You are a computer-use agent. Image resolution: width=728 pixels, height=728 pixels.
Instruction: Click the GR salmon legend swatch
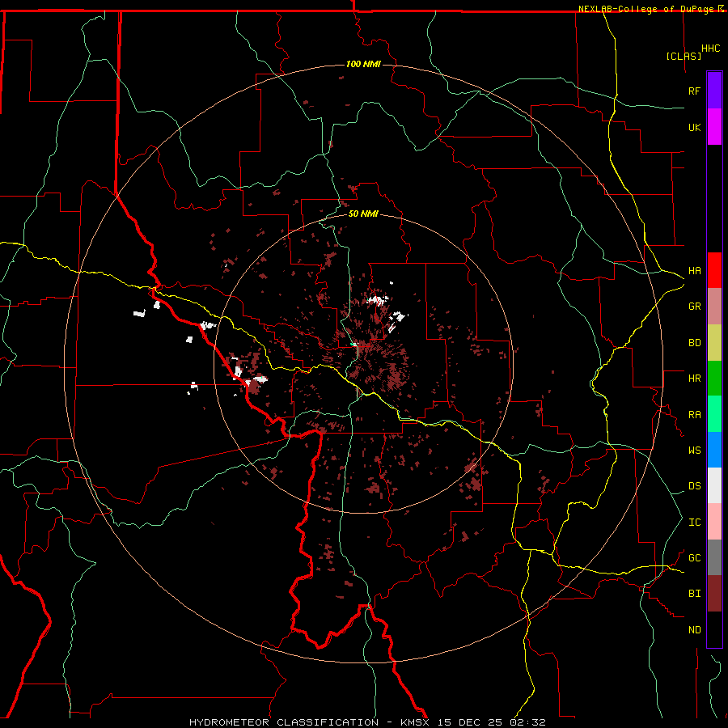(714, 307)
